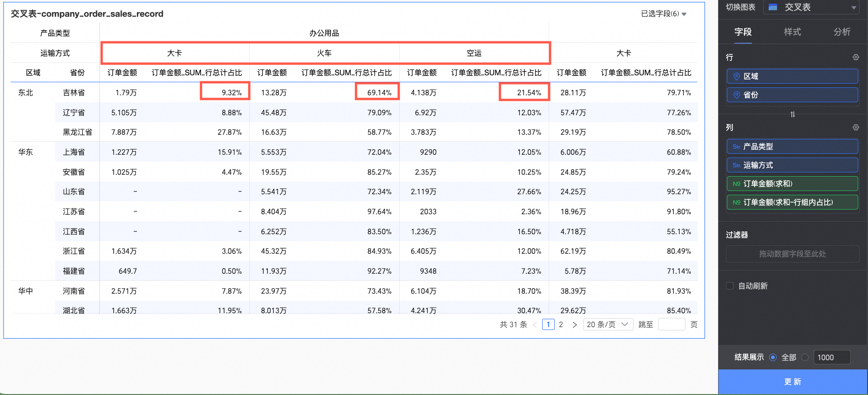This screenshot has width=868, height=395.
Task: Enable the 自动刷新 checkbox
Action: coord(730,286)
